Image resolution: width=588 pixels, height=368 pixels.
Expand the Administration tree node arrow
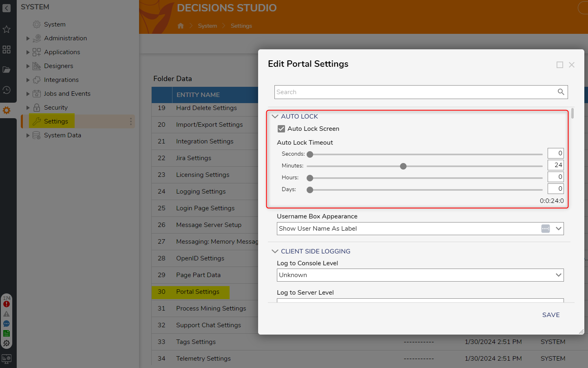(28, 38)
